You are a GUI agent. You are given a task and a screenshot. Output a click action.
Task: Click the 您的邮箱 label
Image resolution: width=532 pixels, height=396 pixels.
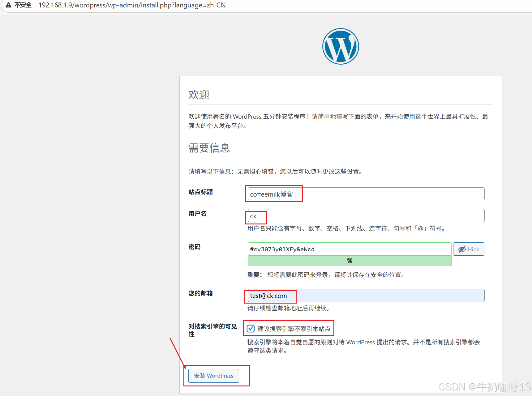201,293
